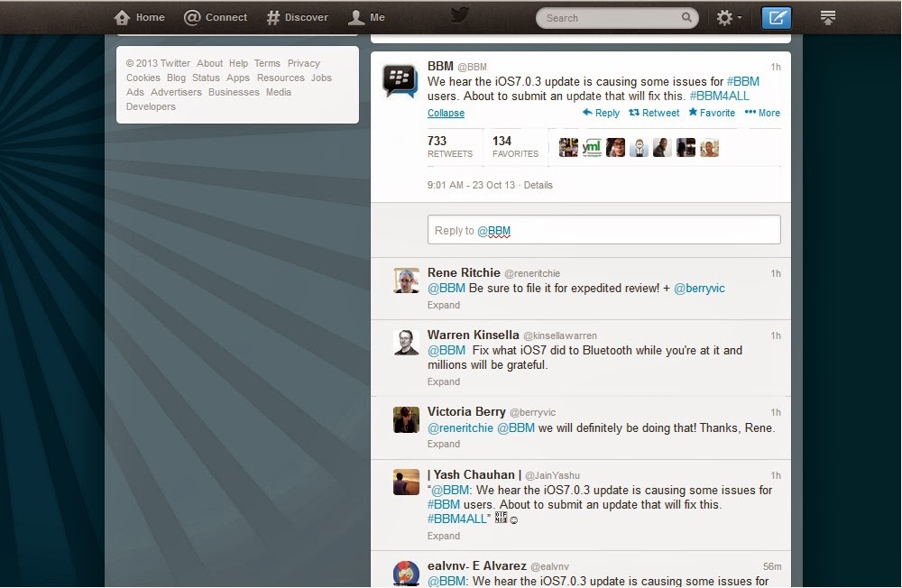
Task: Reply to the BBM tweet
Action: [x=601, y=113]
